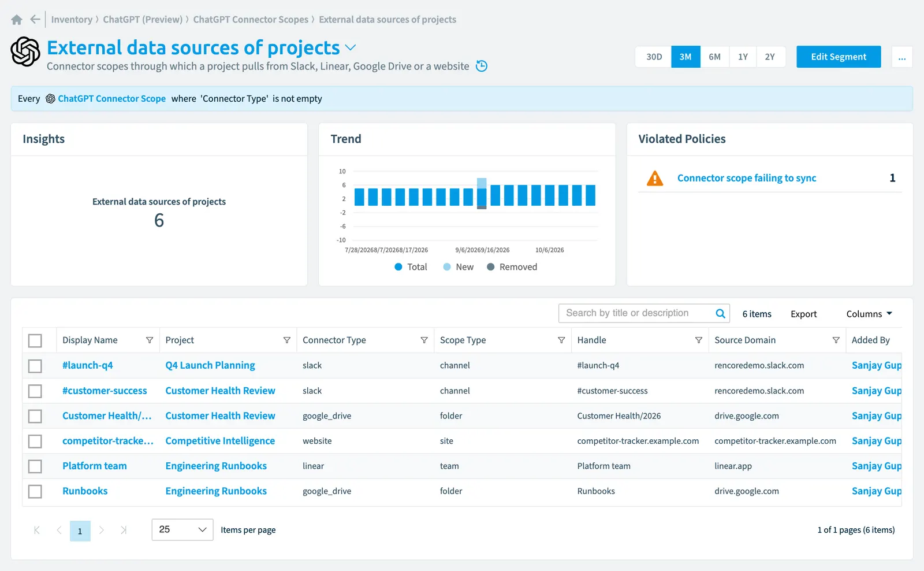Open Handle column filter icon

699,340
